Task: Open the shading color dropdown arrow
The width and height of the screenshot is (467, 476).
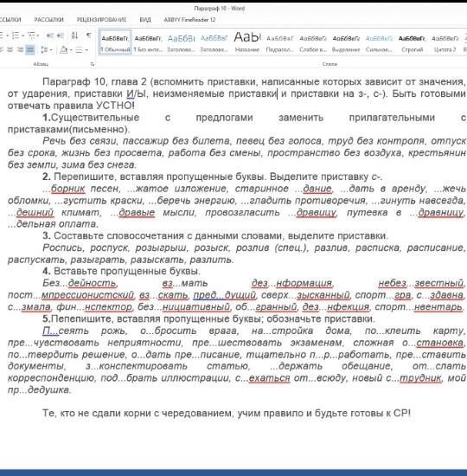Action: click(70, 50)
